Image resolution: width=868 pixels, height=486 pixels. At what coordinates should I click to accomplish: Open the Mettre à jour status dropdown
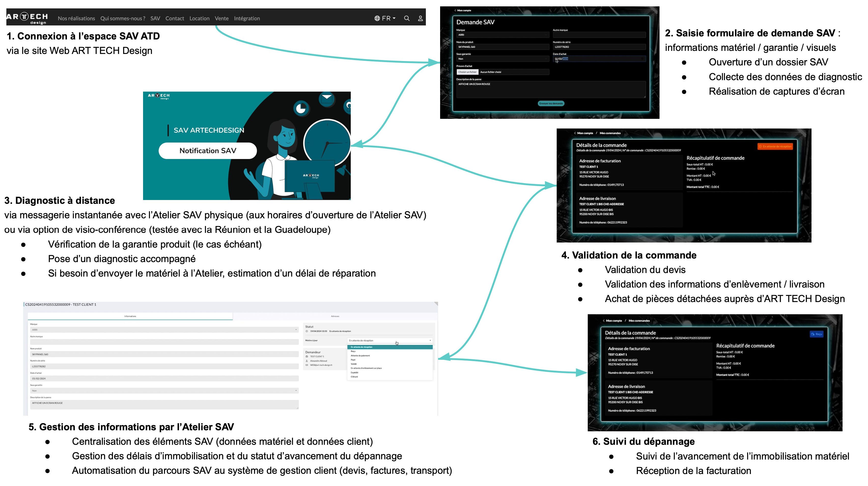[389, 340]
